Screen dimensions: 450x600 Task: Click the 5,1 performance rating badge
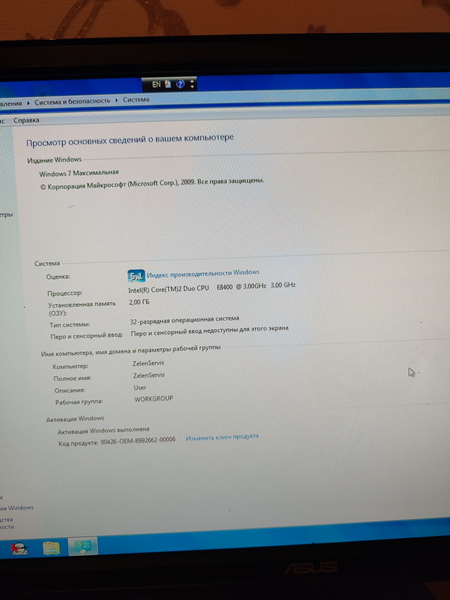coord(136,276)
